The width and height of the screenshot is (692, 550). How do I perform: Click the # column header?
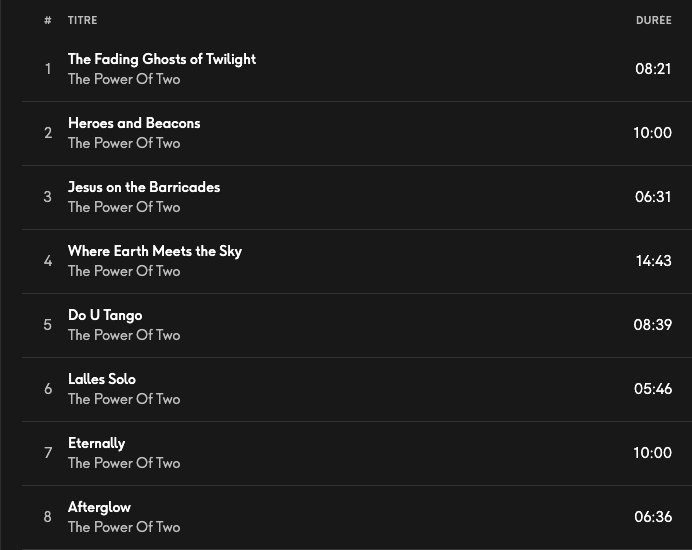pos(47,20)
